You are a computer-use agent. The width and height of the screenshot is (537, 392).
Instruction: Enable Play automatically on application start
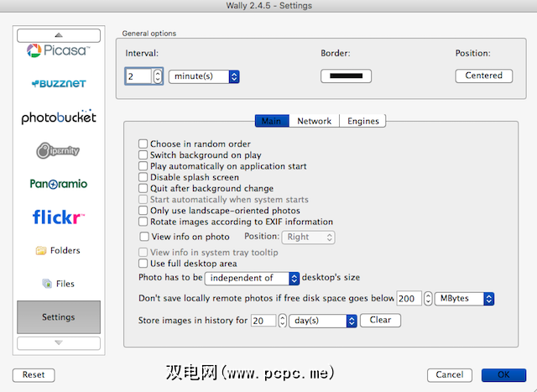pos(143,166)
